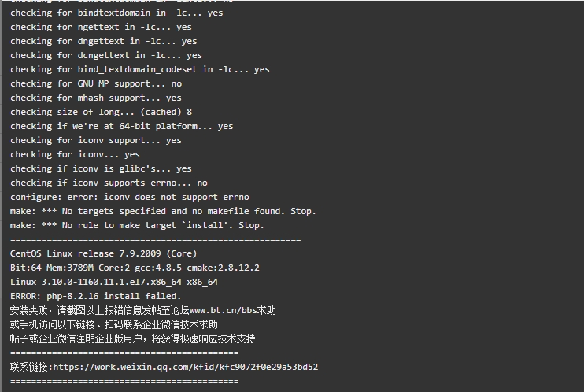Click the '64-bit platform... yes' line

122,126
